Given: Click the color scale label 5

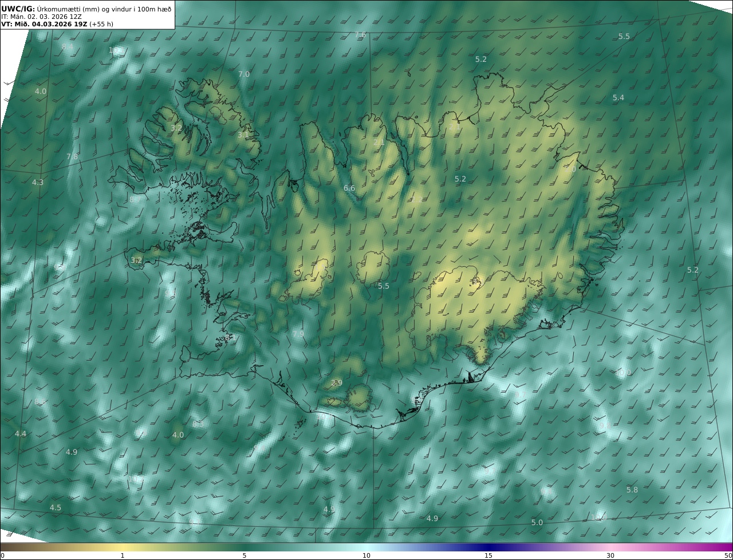Looking at the screenshot, I should 245,556.
